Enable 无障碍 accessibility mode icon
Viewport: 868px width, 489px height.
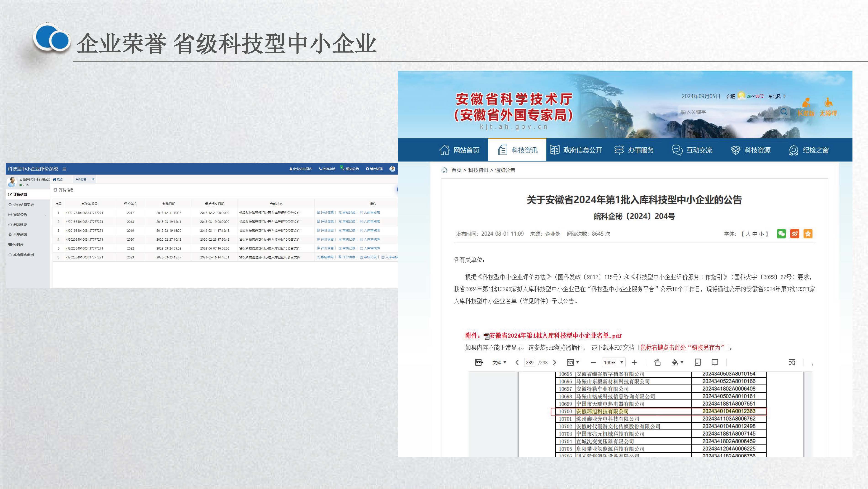(x=828, y=107)
